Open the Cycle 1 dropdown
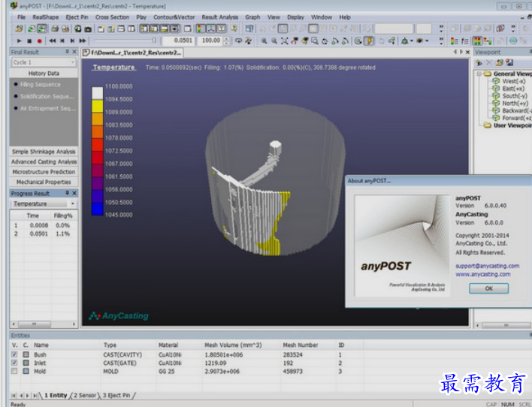 [x=73, y=62]
